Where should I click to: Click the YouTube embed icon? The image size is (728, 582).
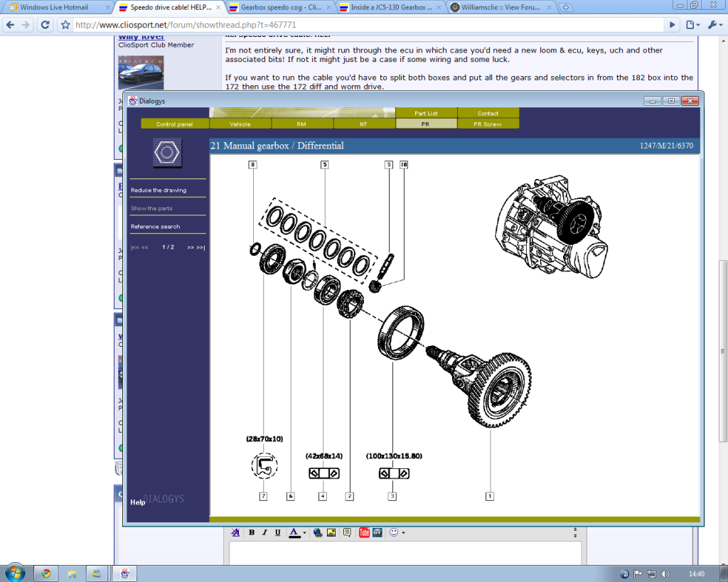coord(364,532)
